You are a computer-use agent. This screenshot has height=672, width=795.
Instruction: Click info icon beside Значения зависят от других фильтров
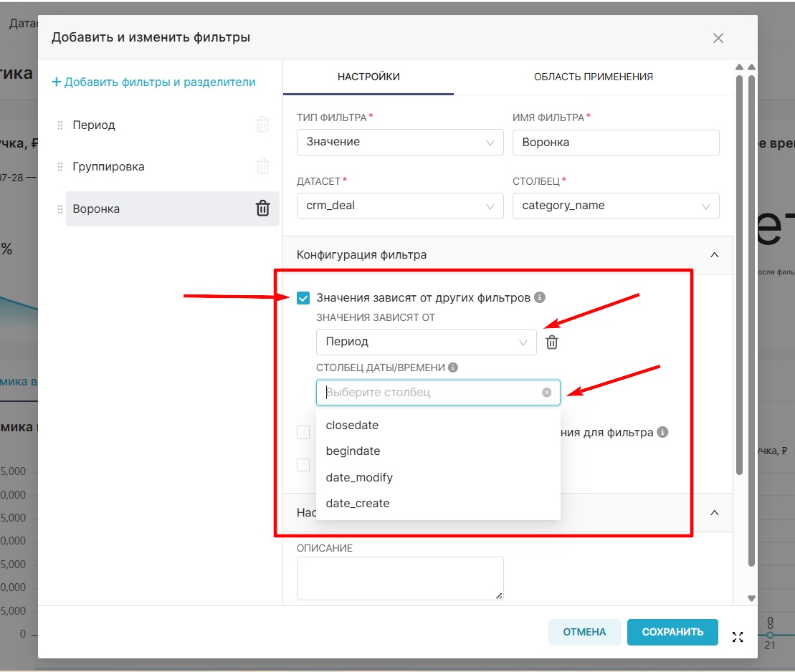[541, 297]
